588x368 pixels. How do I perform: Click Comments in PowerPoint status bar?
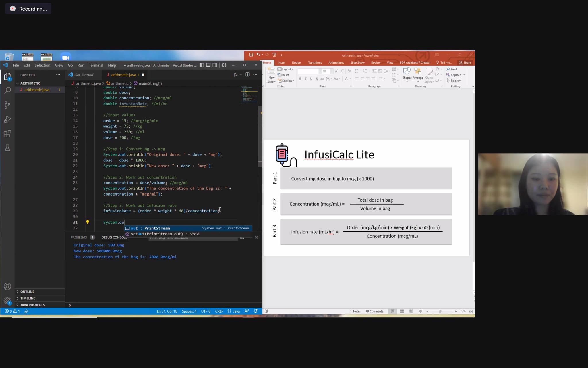374,311
